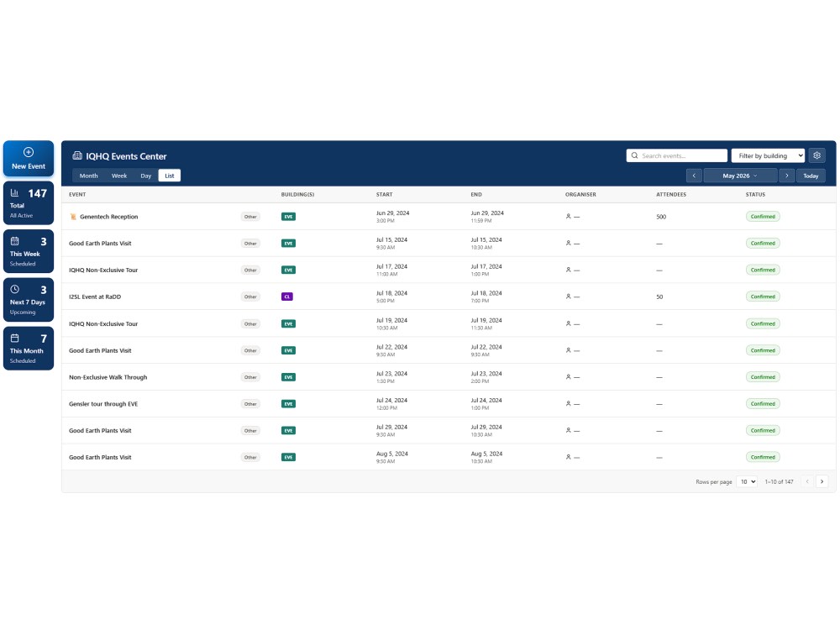Viewport: 840px width, 630px height.
Task: Click the search magnifier icon
Action: point(634,155)
